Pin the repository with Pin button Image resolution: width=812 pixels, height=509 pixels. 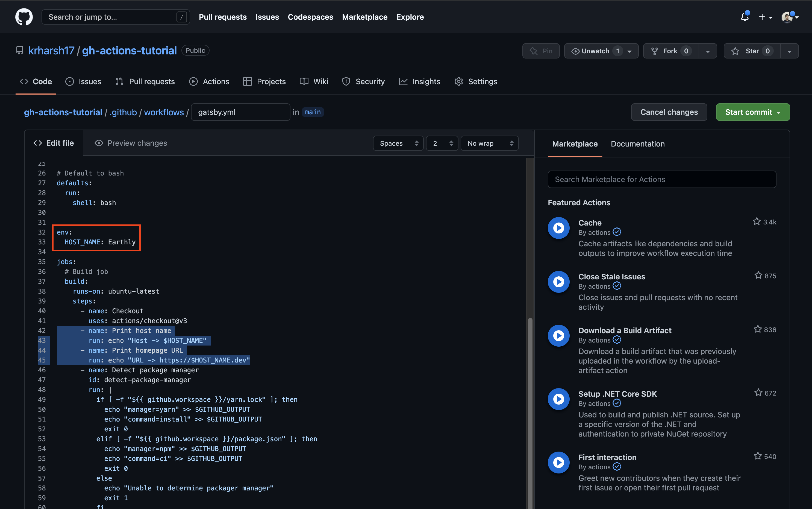pyautogui.click(x=540, y=51)
